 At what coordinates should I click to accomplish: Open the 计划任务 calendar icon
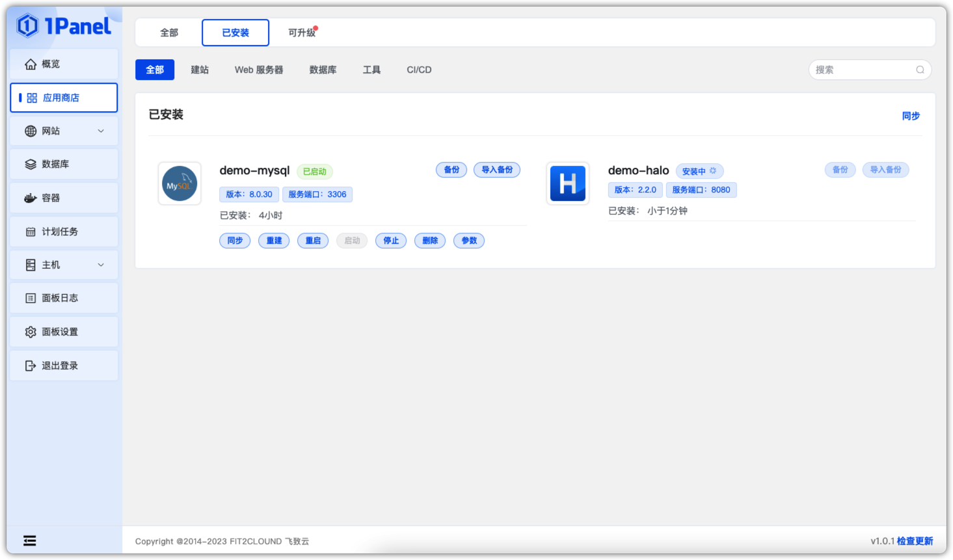(31, 232)
